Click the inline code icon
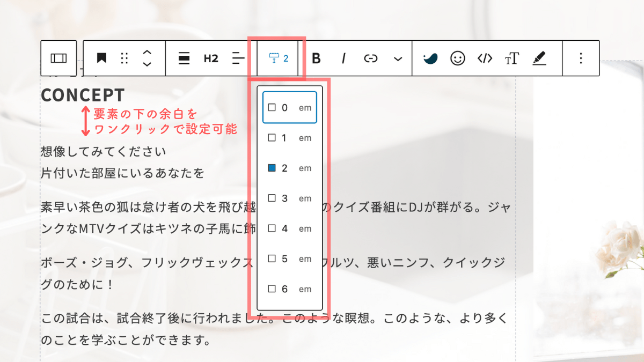The width and height of the screenshot is (644, 362). (485, 58)
